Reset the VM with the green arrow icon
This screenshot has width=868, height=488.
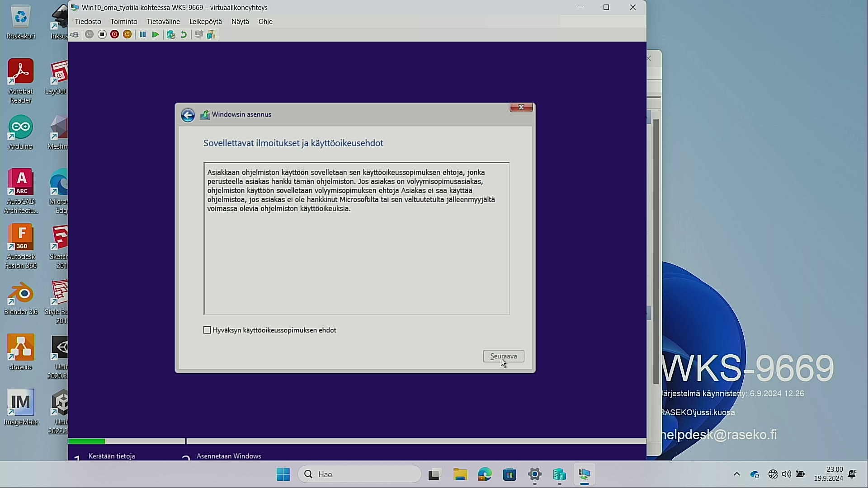[156, 35]
